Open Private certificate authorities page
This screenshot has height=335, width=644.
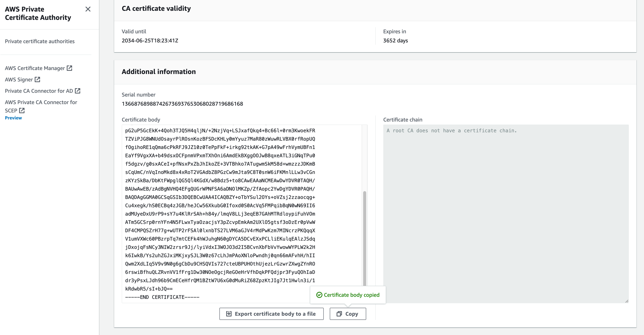coord(40,41)
